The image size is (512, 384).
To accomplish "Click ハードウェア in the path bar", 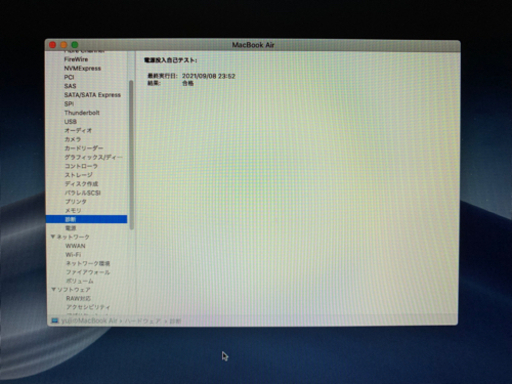I will [x=142, y=321].
